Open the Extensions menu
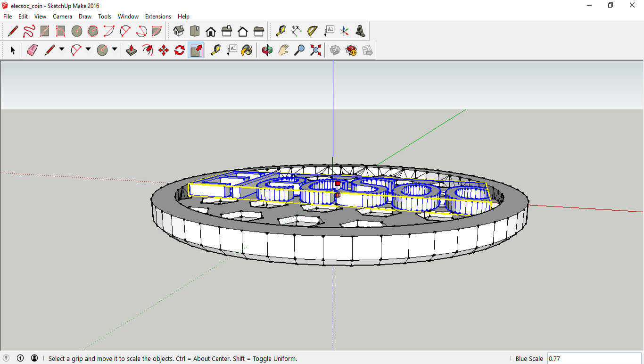Viewport: 644px width, 364px height. click(x=158, y=17)
